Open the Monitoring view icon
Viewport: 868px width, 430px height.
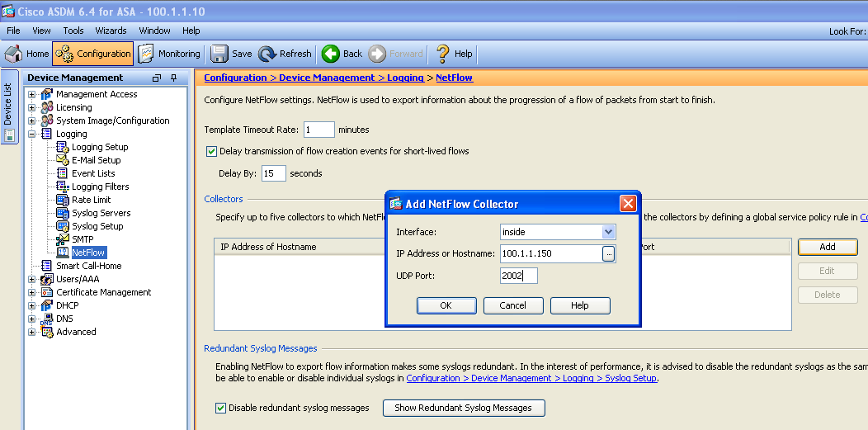[x=146, y=54]
